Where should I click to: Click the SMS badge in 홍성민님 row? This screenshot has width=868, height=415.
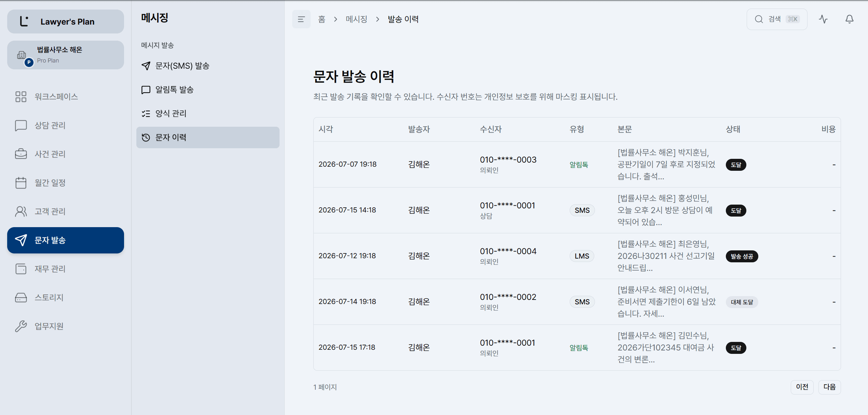[582, 210]
